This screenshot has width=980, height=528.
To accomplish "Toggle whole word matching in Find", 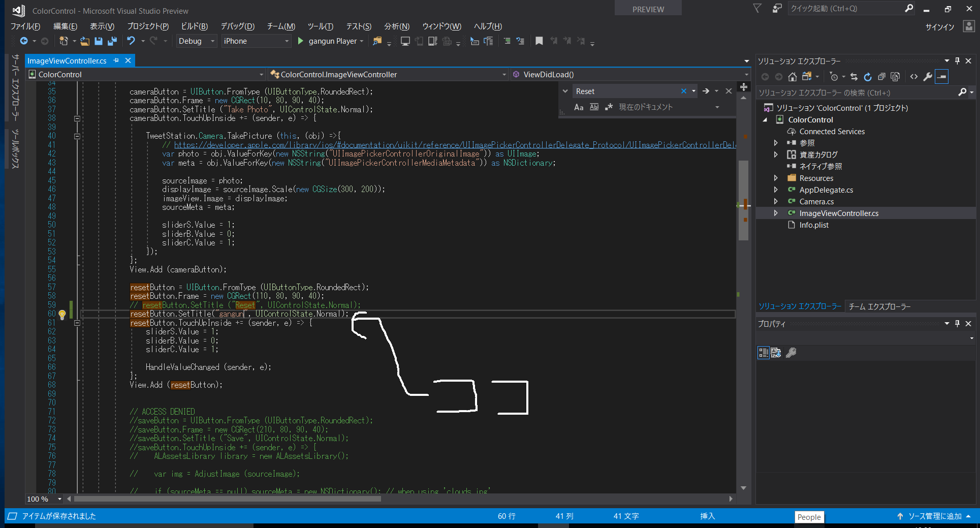I will [x=594, y=107].
